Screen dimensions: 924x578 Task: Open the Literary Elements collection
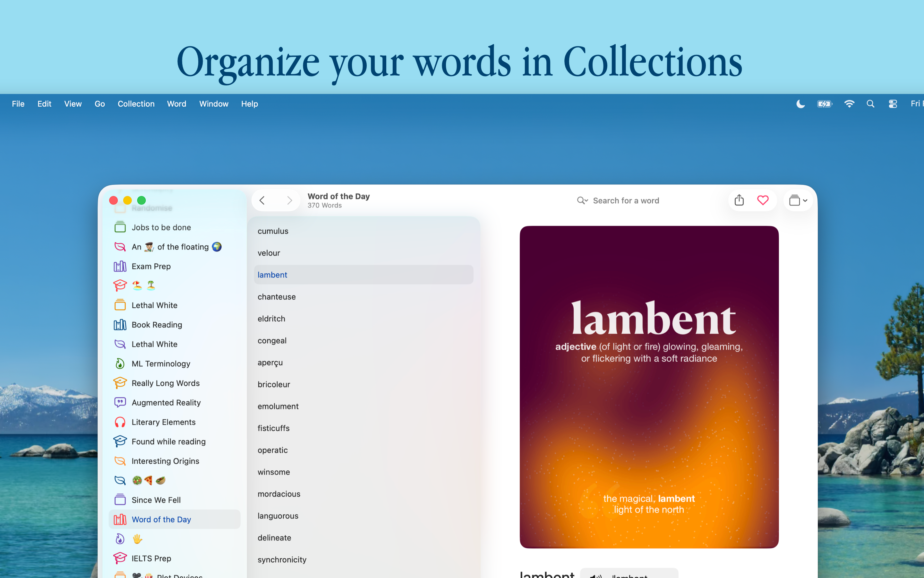coord(175,422)
